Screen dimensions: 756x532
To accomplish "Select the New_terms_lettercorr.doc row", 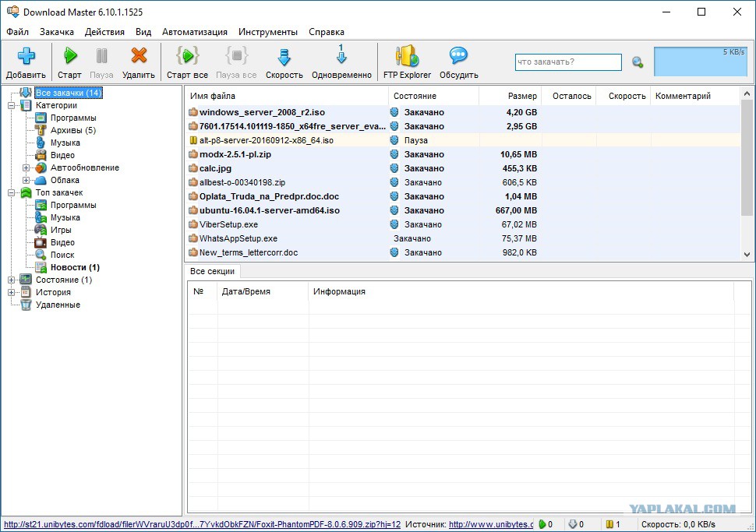I will click(463, 252).
